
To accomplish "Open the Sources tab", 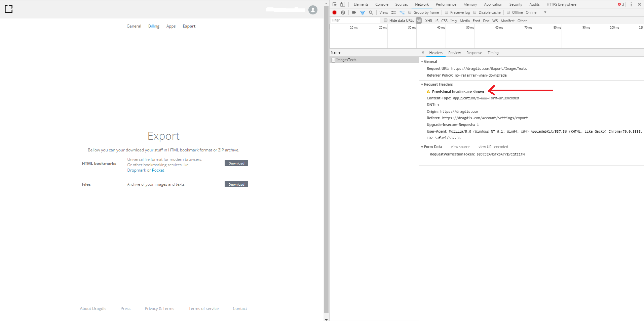I will point(402,4).
